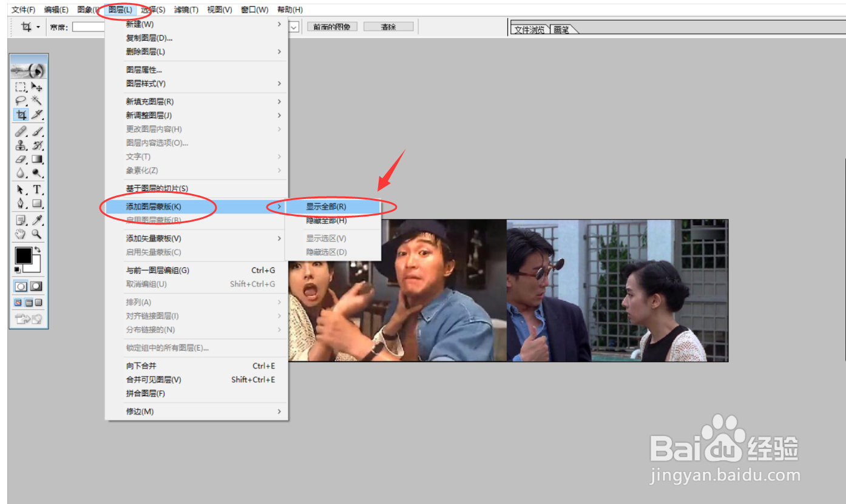The height and width of the screenshot is (504, 846).
Task: Reset to default black and white colors
Action: (x=18, y=269)
